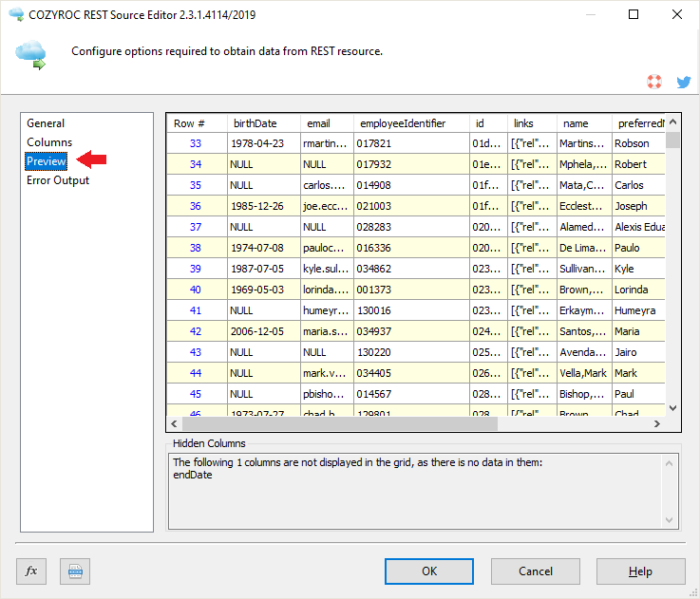Click the COZYROC cloud title bar icon
This screenshot has width=700, height=599.
[15, 15]
